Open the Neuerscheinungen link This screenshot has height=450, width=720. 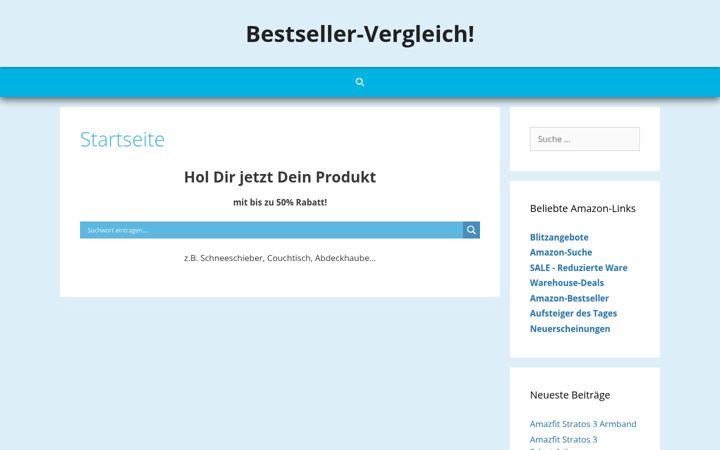[570, 329]
